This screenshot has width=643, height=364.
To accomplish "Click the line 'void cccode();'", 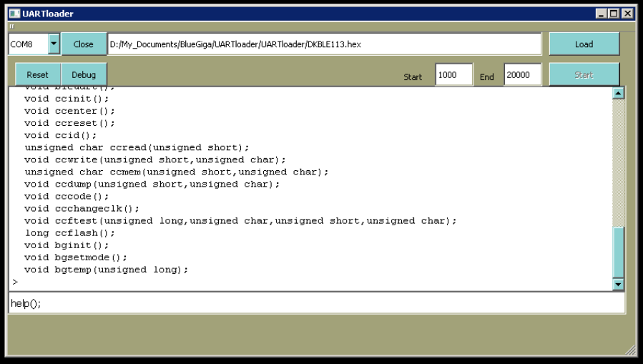I will [x=67, y=197].
